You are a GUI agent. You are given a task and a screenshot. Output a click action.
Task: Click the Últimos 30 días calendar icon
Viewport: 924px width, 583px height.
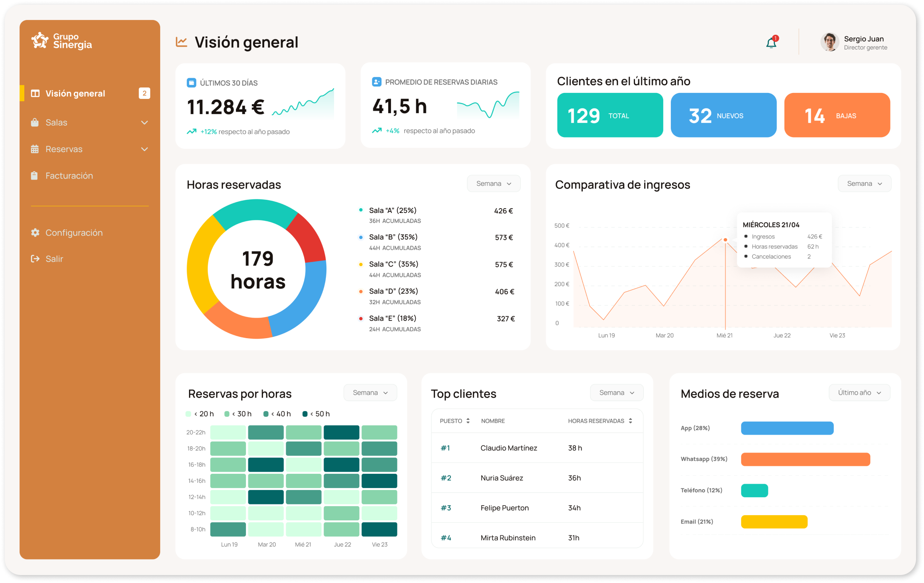point(191,83)
